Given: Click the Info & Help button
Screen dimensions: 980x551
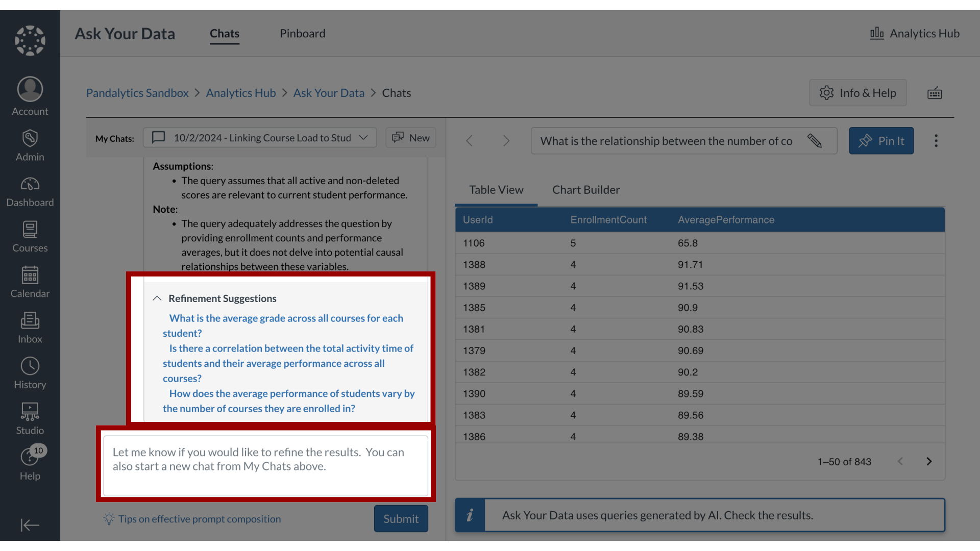Looking at the screenshot, I should pyautogui.click(x=858, y=92).
